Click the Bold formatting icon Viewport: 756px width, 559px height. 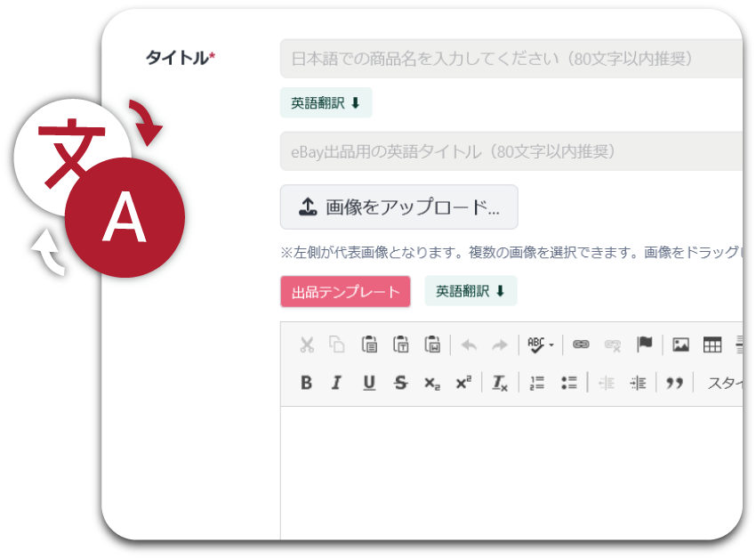pyautogui.click(x=307, y=383)
